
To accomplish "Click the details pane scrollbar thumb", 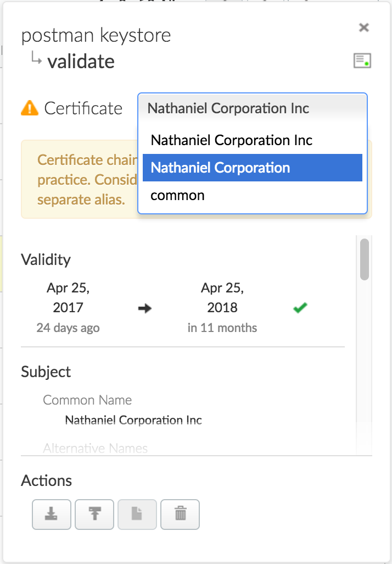I will (364, 259).
